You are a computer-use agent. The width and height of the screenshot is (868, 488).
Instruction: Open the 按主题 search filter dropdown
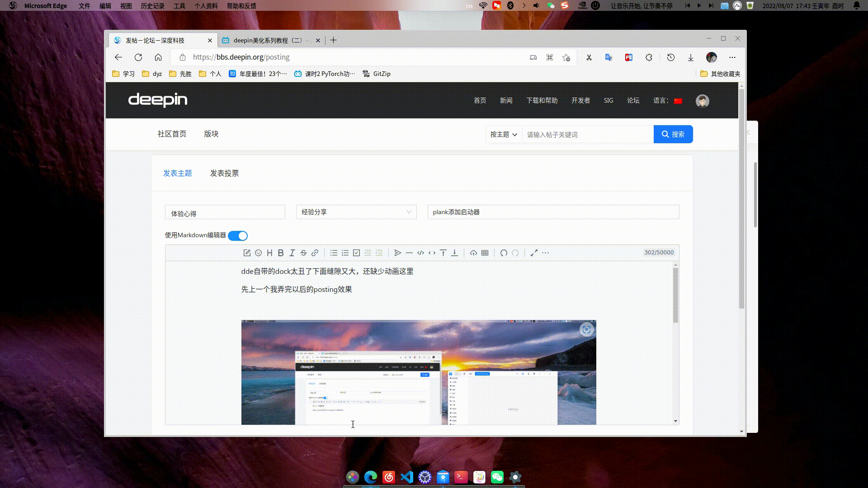coord(503,134)
